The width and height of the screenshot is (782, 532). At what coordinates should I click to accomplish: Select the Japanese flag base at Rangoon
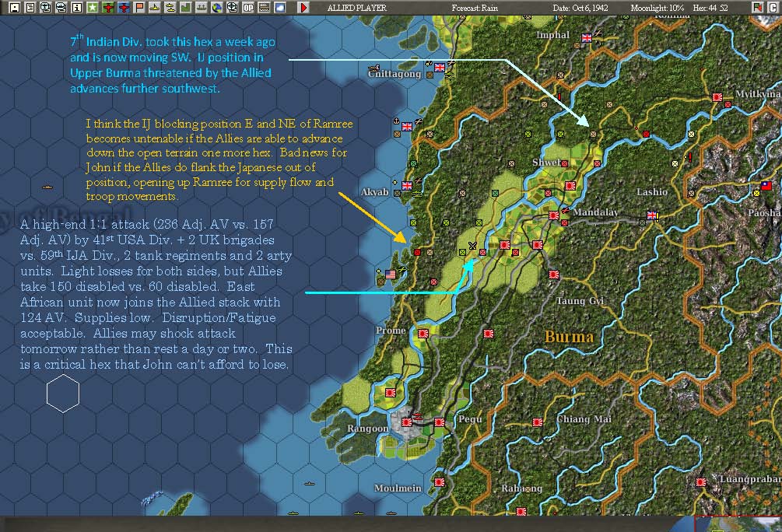[x=407, y=422]
